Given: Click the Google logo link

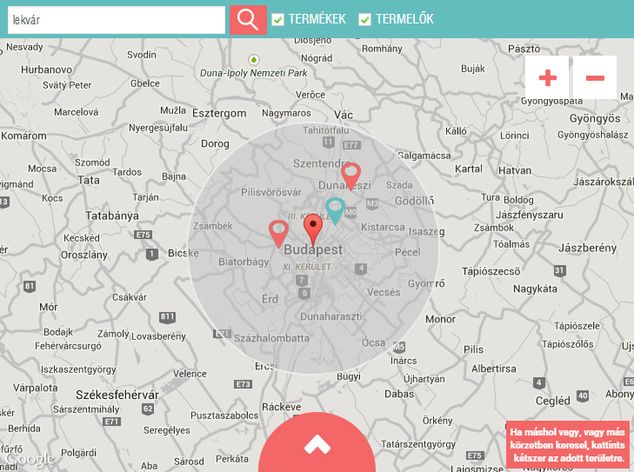Looking at the screenshot, I should coord(29,459).
